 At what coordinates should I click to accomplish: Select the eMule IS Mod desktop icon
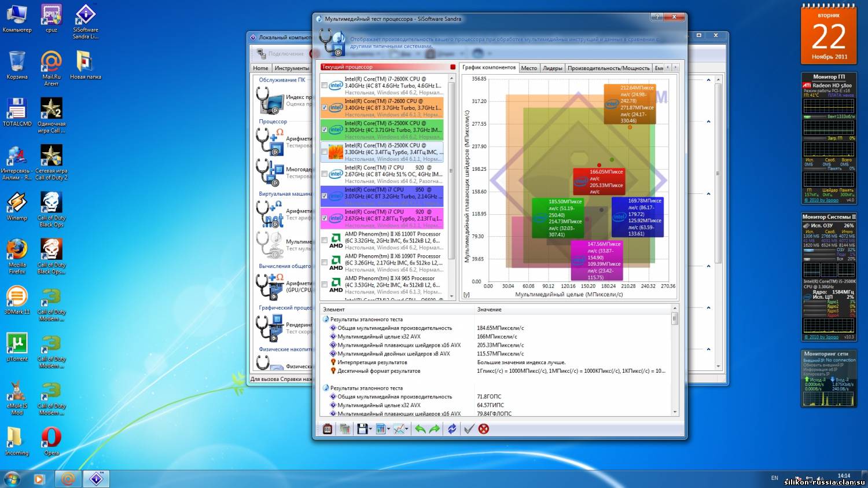point(17,397)
